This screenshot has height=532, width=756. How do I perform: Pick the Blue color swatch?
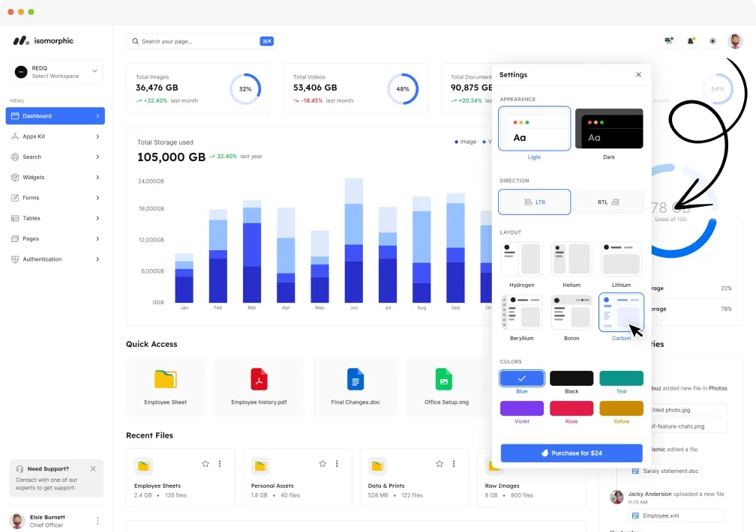(522, 378)
